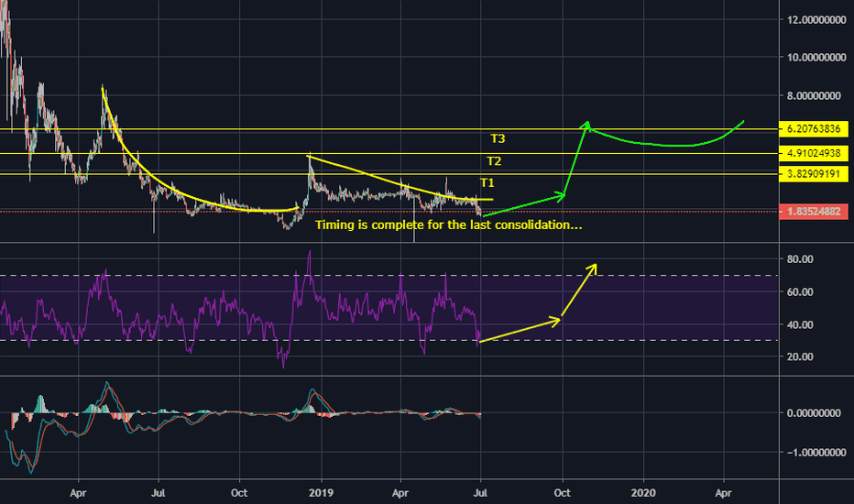This screenshot has height=504, width=854.
Task: Select the T2 target text label
Action: 494,161
